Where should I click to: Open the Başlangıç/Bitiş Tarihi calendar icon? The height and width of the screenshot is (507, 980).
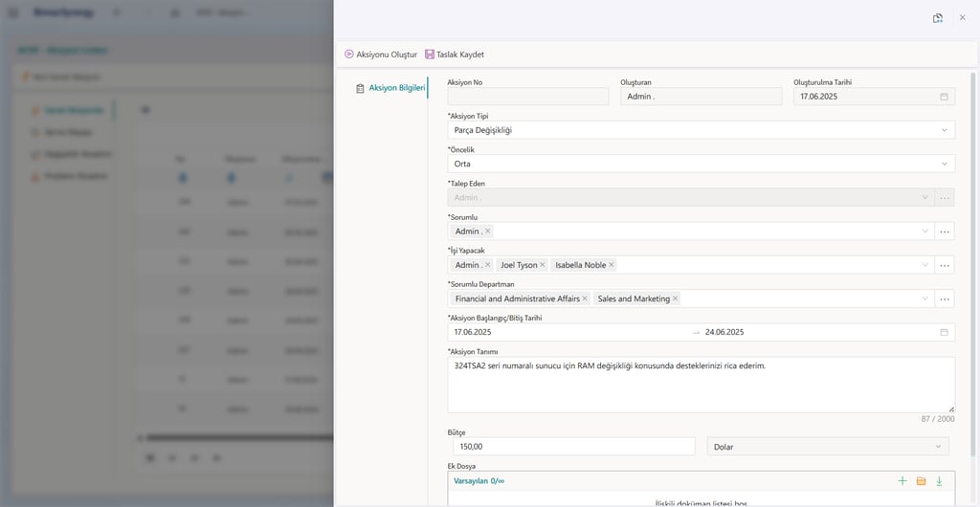(x=944, y=332)
